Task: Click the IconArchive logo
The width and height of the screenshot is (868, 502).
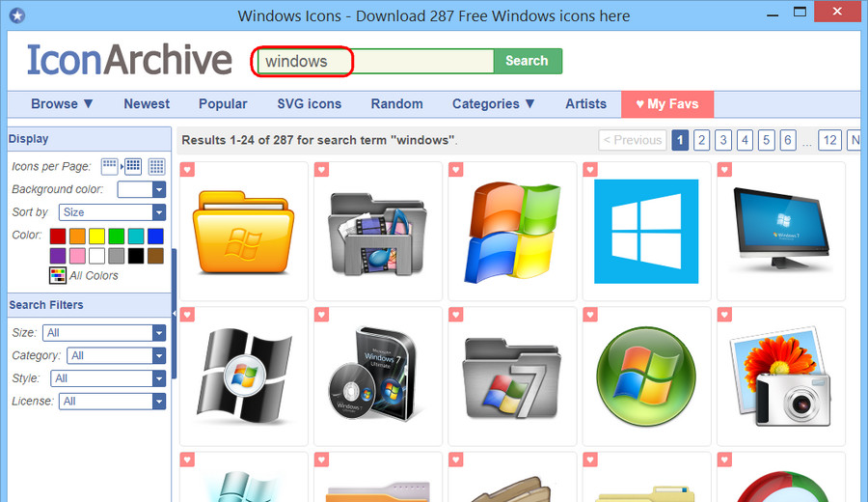Action: (x=129, y=60)
